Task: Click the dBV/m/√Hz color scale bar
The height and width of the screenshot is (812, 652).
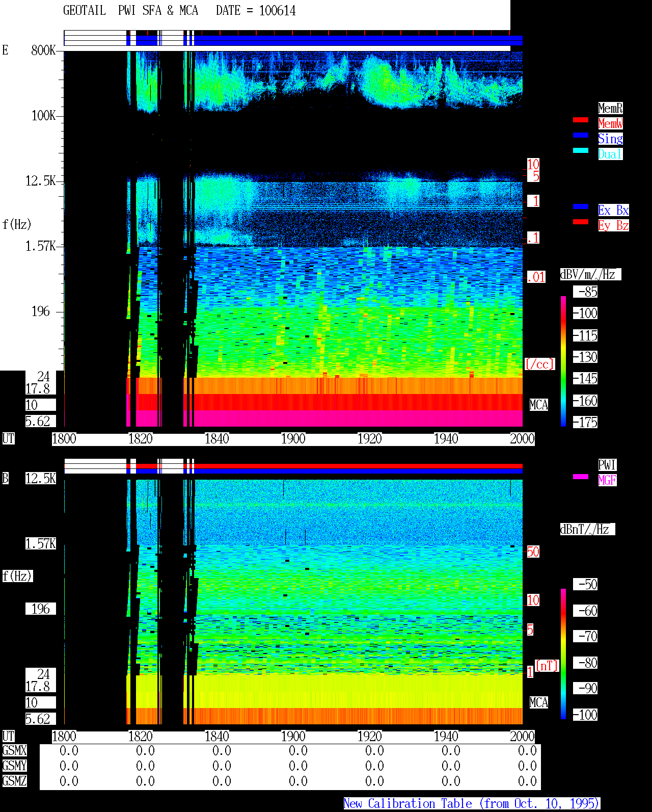Action: click(563, 361)
